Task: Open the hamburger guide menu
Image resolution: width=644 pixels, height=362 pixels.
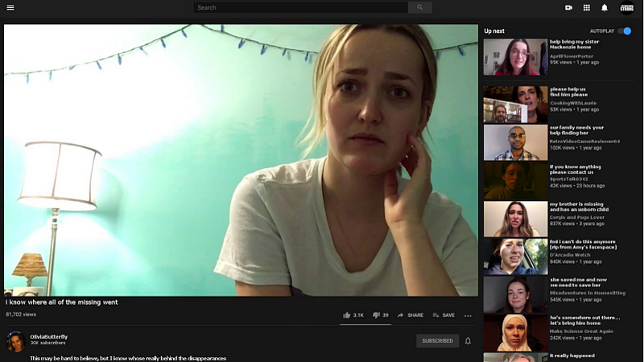Action: (x=10, y=7)
